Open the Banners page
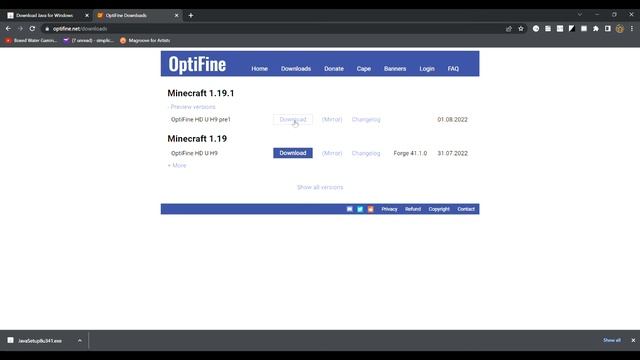The width and height of the screenshot is (640, 360). click(395, 69)
